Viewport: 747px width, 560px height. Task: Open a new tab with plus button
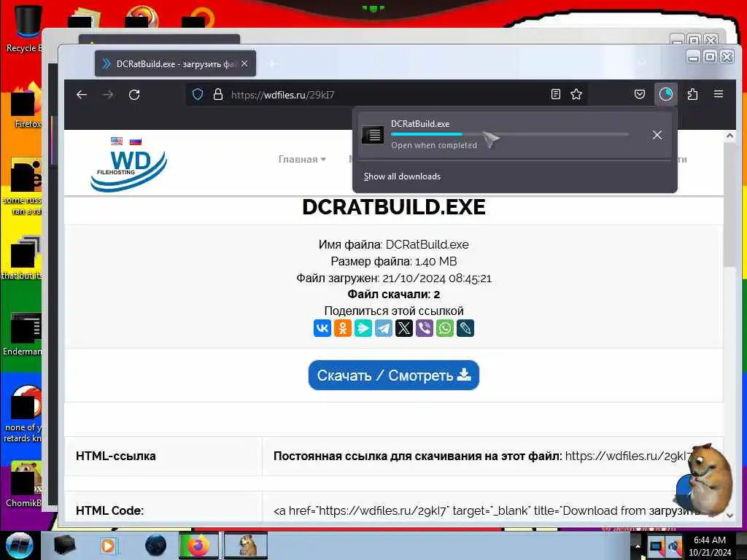click(272, 63)
